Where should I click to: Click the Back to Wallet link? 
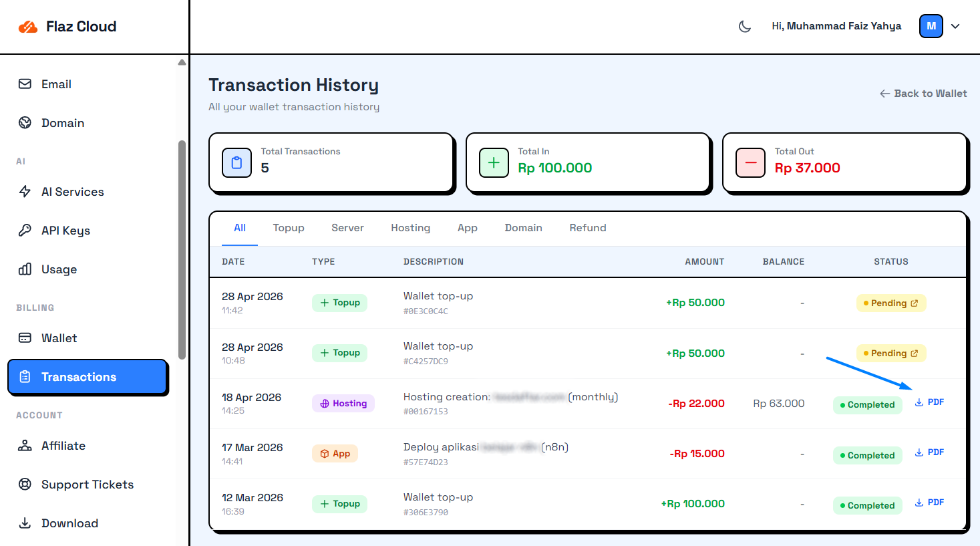pos(923,94)
